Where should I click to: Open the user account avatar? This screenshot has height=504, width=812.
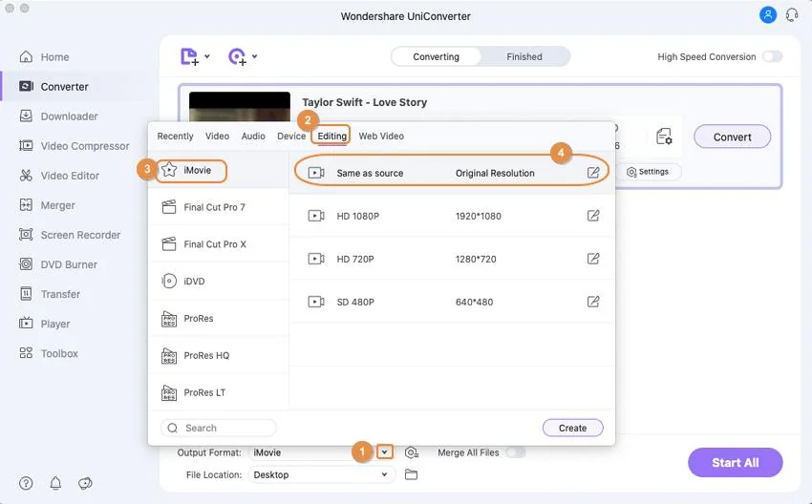coord(767,15)
